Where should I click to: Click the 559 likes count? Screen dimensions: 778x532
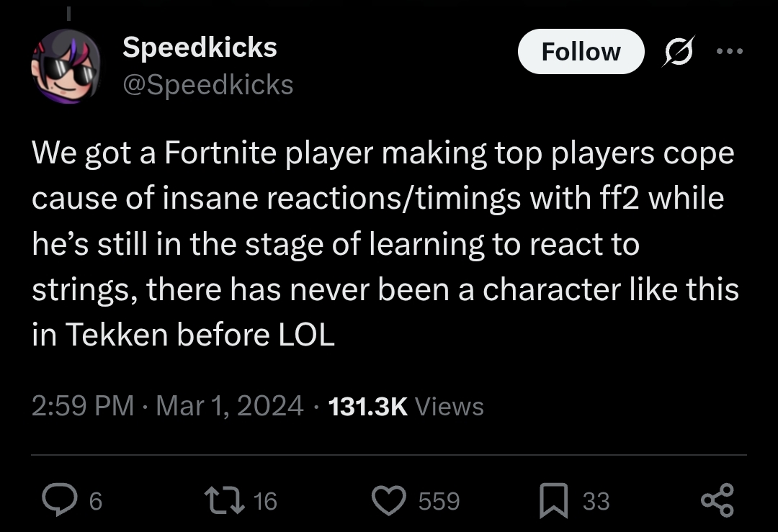(439, 501)
